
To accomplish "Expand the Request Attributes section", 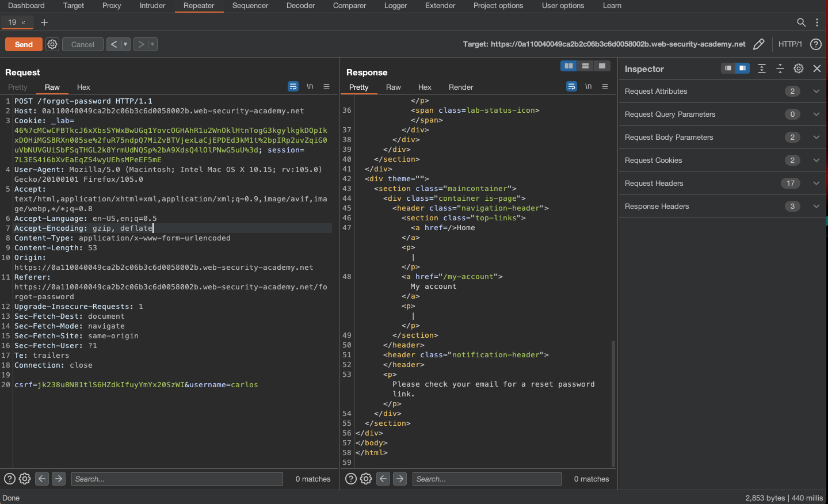I will tap(816, 91).
